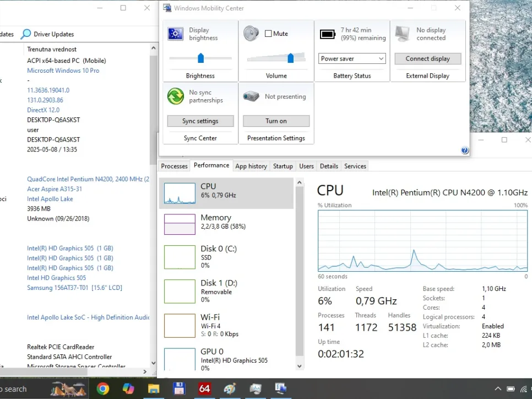
Task: Open the Acer Aspire A315-31 link
Action: tap(55, 189)
